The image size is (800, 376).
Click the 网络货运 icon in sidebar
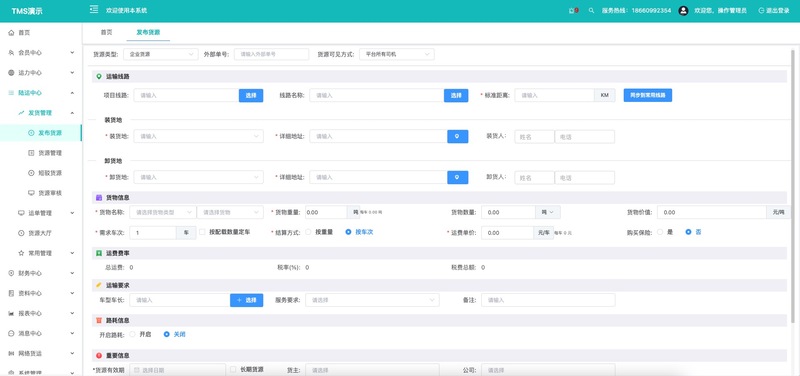(x=11, y=354)
